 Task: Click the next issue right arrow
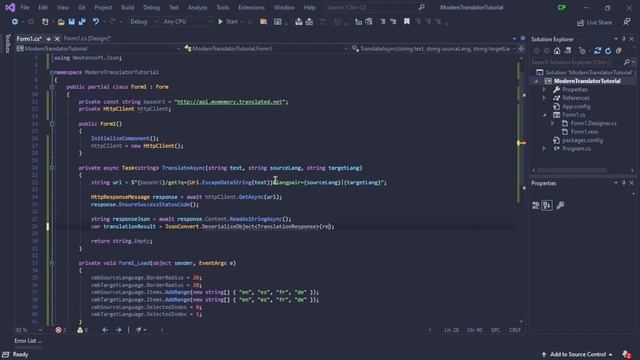coord(118,330)
